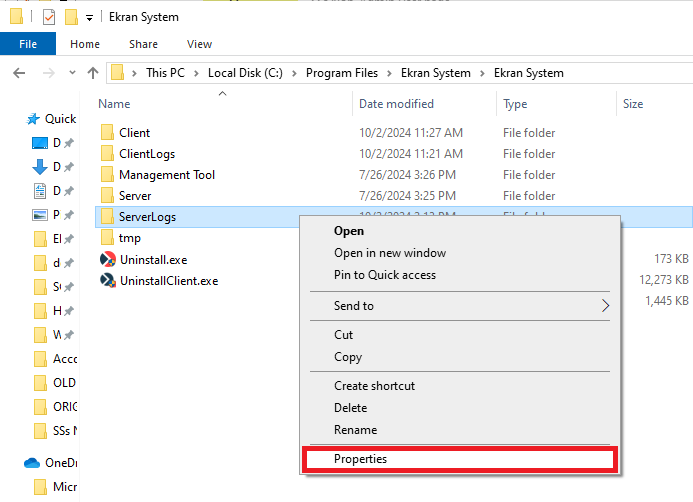This screenshot has height=502, width=693.
Task: Click the ClientLogs folder icon
Action: pyautogui.click(x=108, y=154)
